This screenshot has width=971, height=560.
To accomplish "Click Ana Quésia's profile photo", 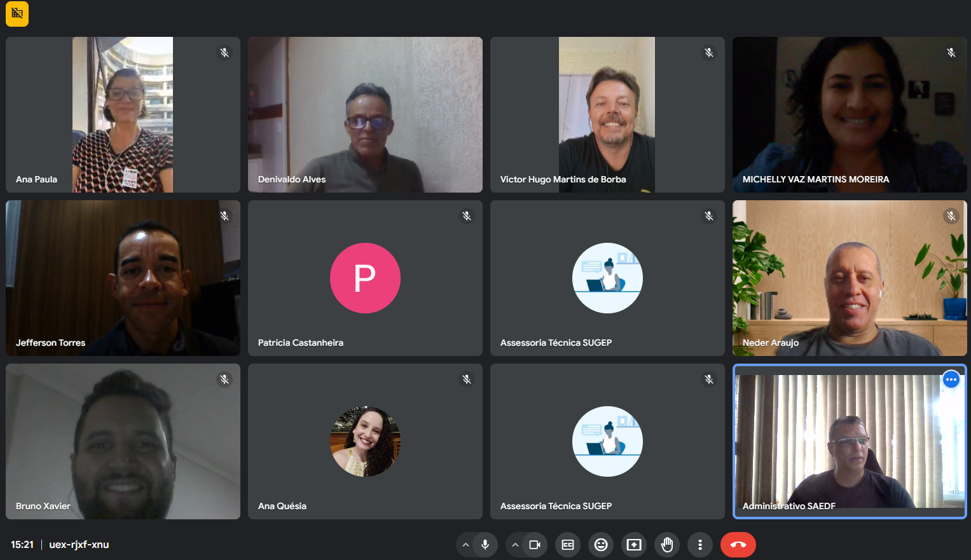I will [365, 441].
